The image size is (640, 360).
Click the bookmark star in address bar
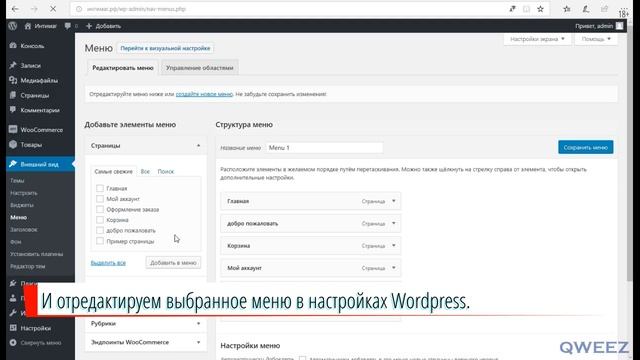(540, 9)
